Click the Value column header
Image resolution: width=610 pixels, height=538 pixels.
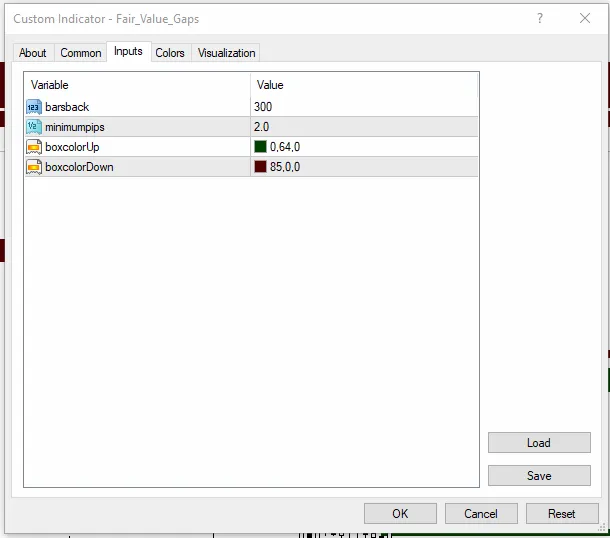(x=270, y=85)
